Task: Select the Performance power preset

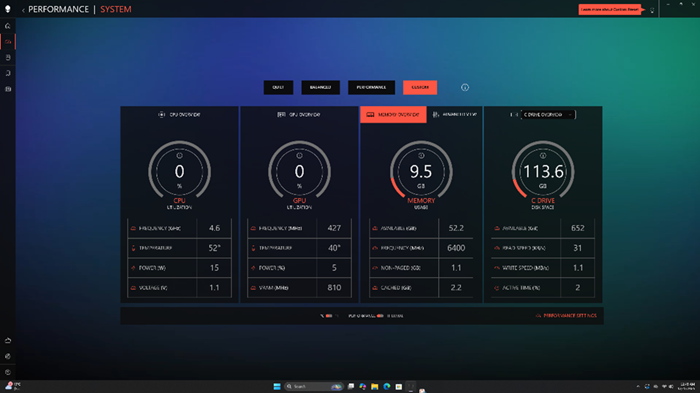Action: point(371,88)
